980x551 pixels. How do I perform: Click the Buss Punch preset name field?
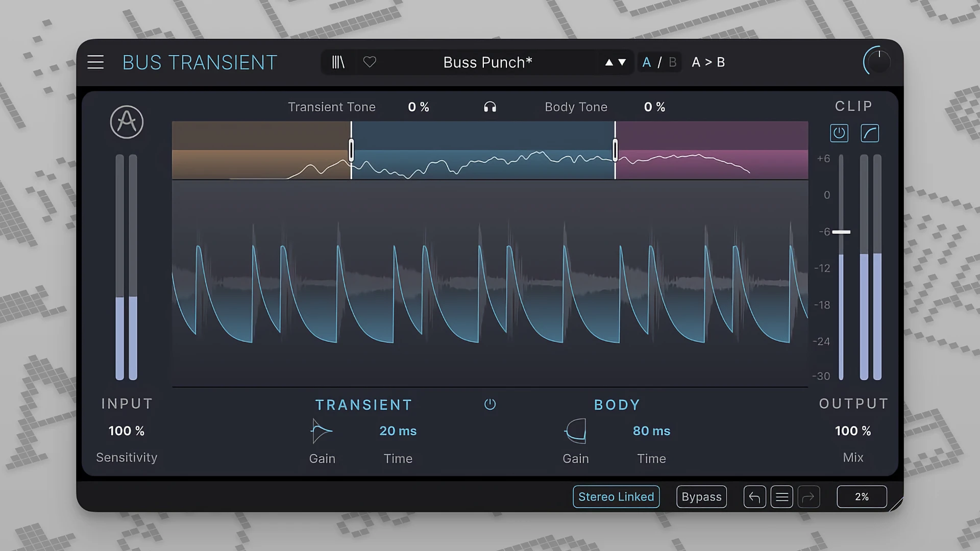(487, 62)
